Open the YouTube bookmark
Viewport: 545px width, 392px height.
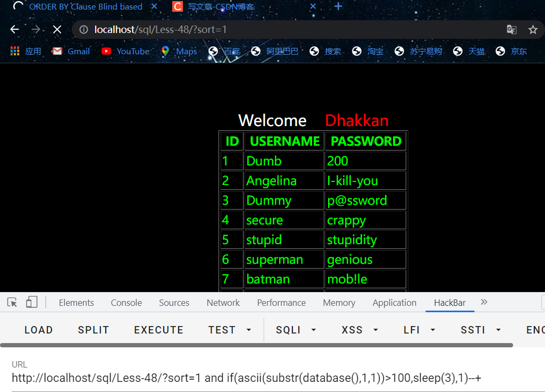(125, 52)
